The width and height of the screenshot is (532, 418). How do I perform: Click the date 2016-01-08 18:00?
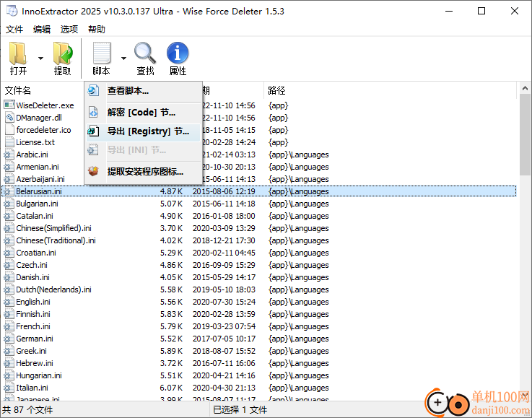coord(224,216)
